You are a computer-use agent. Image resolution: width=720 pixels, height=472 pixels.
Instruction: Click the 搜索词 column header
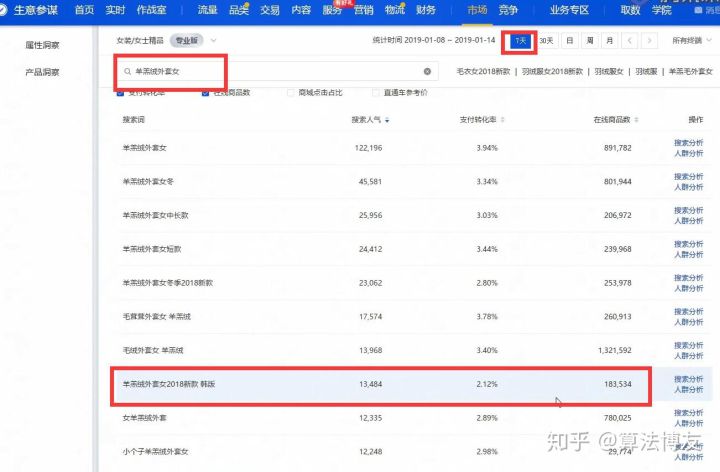[x=134, y=119]
